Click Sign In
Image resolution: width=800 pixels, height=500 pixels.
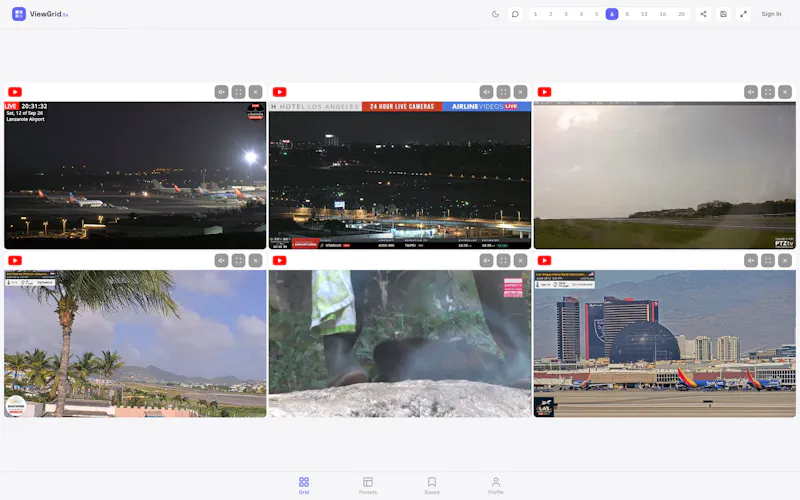(x=771, y=14)
